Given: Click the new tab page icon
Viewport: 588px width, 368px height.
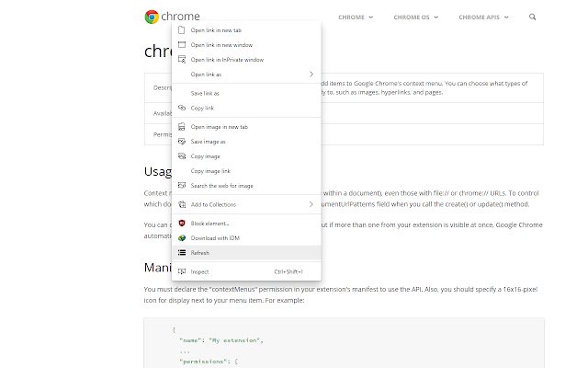Looking at the screenshot, I should tap(182, 30).
